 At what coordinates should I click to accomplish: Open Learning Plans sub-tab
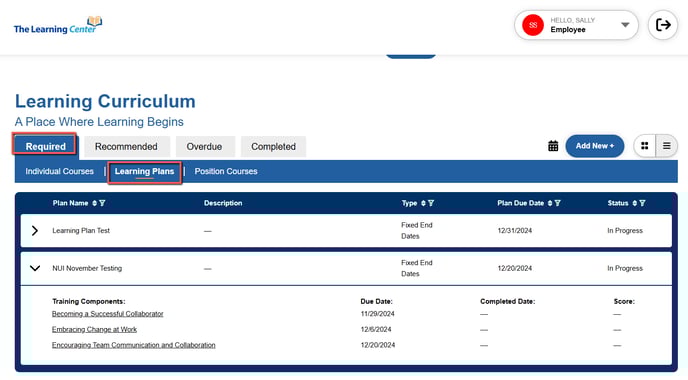coord(144,172)
